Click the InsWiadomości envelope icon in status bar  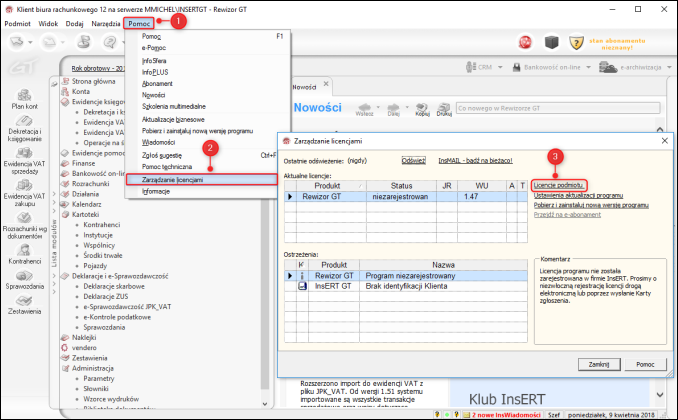pyautogui.click(x=467, y=415)
